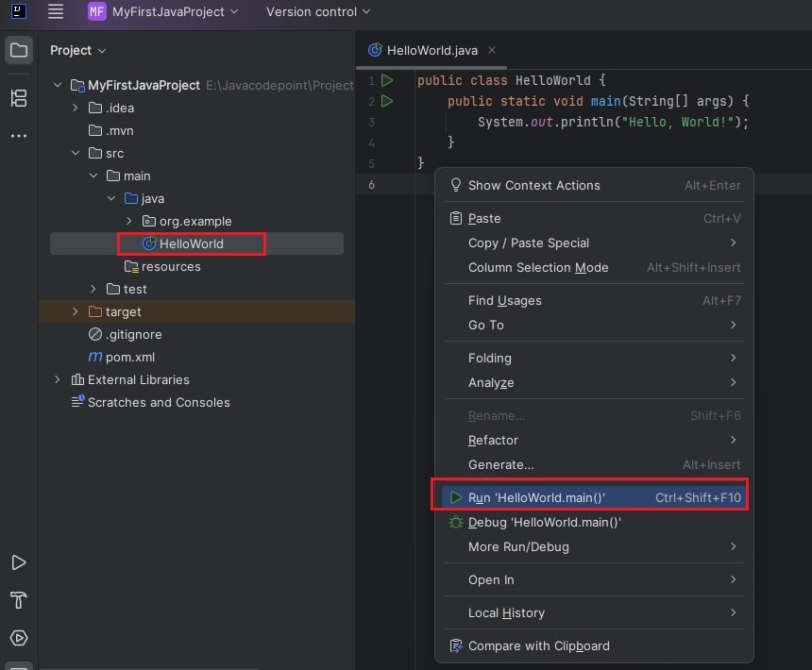Screen dimensions: 812x670
Task: Run 'HelloWorld.main()' from context menu
Action: (x=594, y=497)
